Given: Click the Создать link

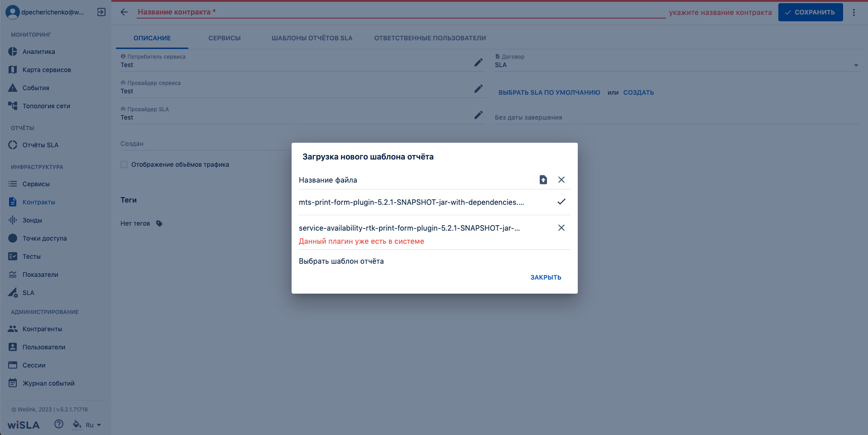Looking at the screenshot, I should [x=638, y=92].
